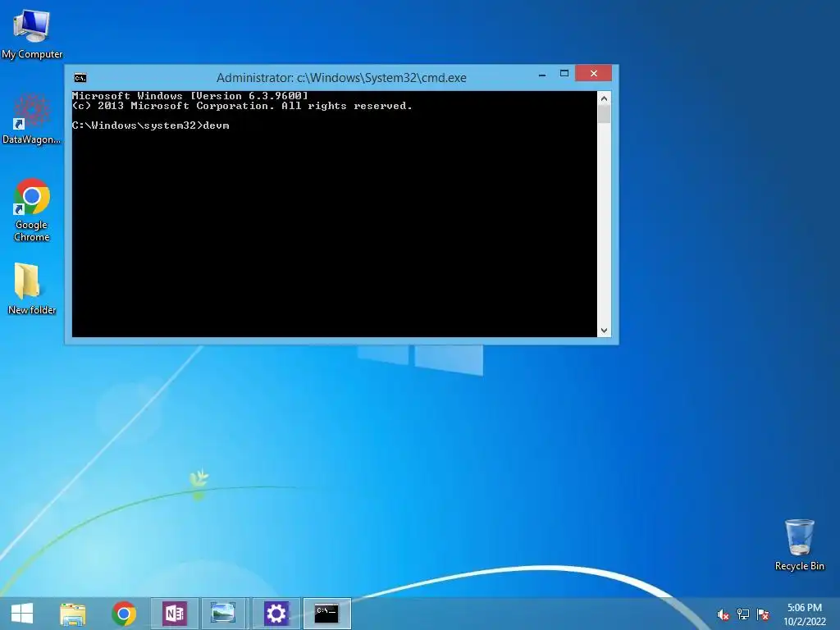840x630 pixels.
Task: Open the purple gear settings taskbar icon
Action: [x=276, y=614]
